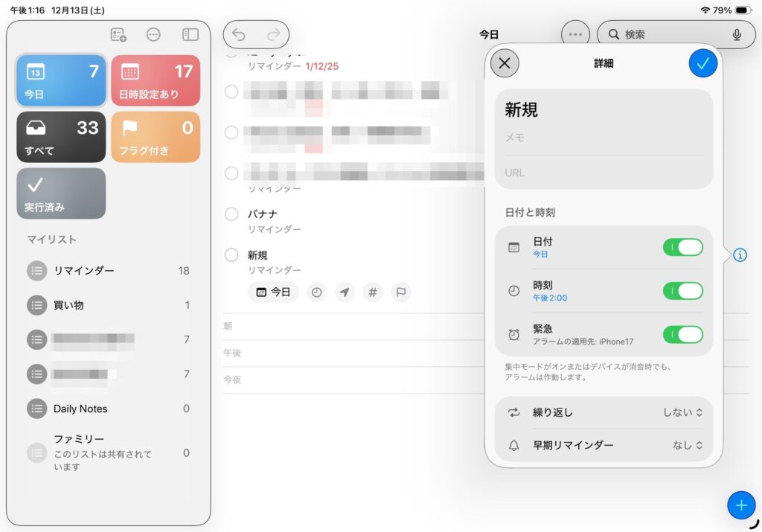Open the 日時設定あり scheduled smart list
Image resolution: width=762 pixels, height=532 pixels.
point(156,80)
